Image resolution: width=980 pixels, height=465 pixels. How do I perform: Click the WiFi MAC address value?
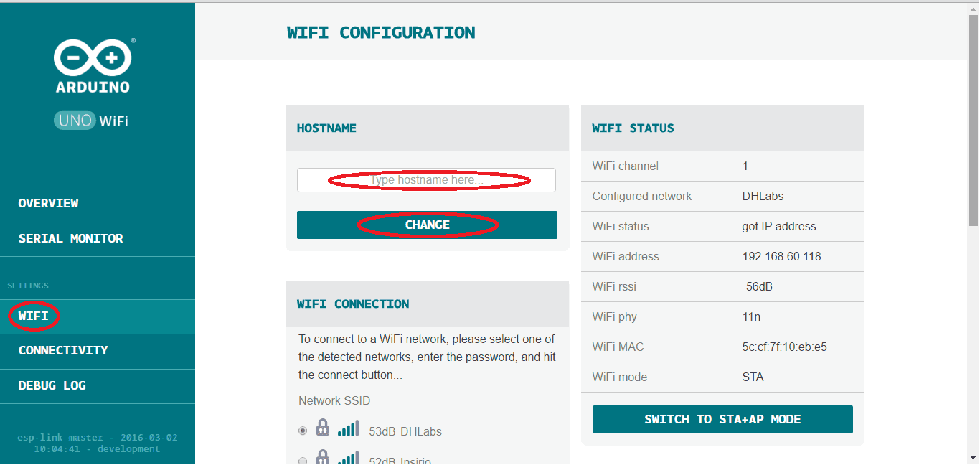(x=784, y=347)
